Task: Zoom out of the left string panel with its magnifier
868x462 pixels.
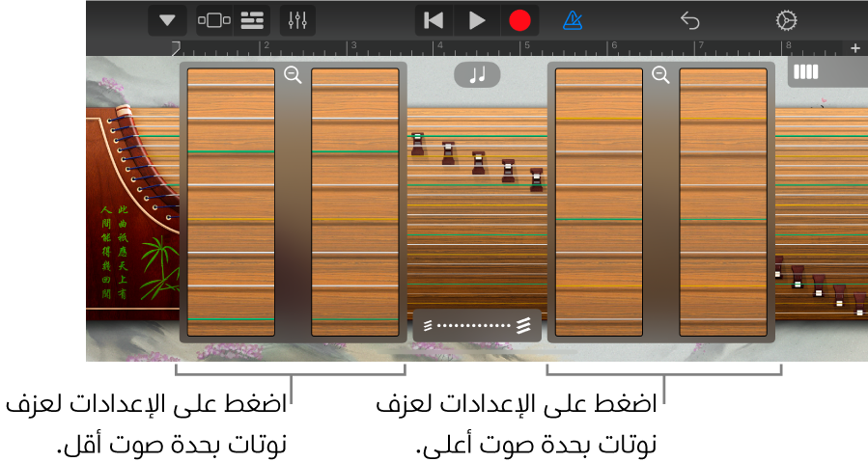Action: [293, 74]
